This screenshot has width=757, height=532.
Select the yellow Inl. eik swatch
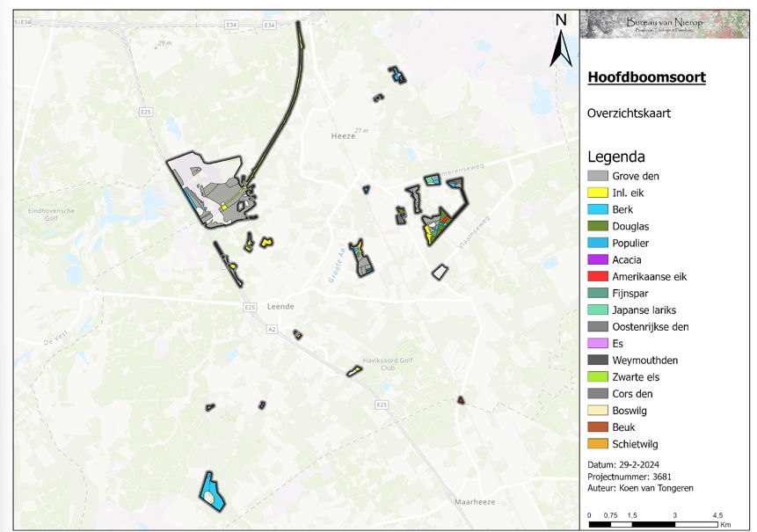[597, 193]
